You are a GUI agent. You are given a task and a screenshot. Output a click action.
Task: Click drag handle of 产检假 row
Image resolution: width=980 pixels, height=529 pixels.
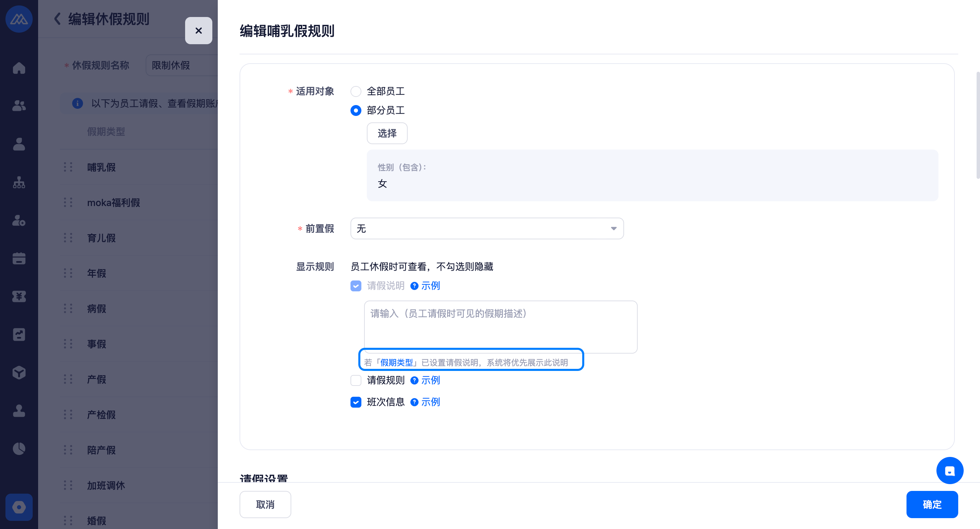tap(68, 415)
